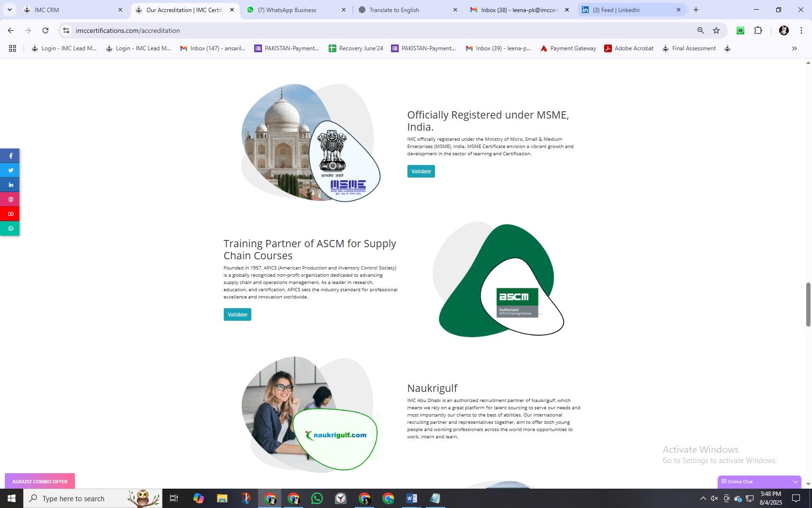Open Inbox (39) leena bookmark

click(498, 48)
